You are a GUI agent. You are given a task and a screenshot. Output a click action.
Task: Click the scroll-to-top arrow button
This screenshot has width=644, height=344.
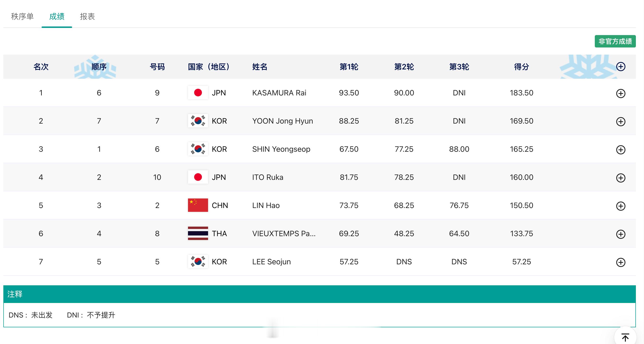pyautogui.click(x=625, y=338)
